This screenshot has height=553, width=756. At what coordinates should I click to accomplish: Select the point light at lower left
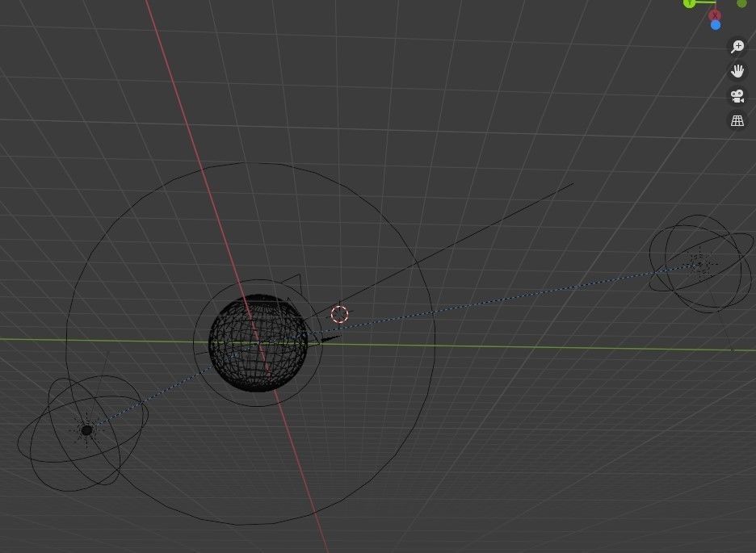(86, 430)
